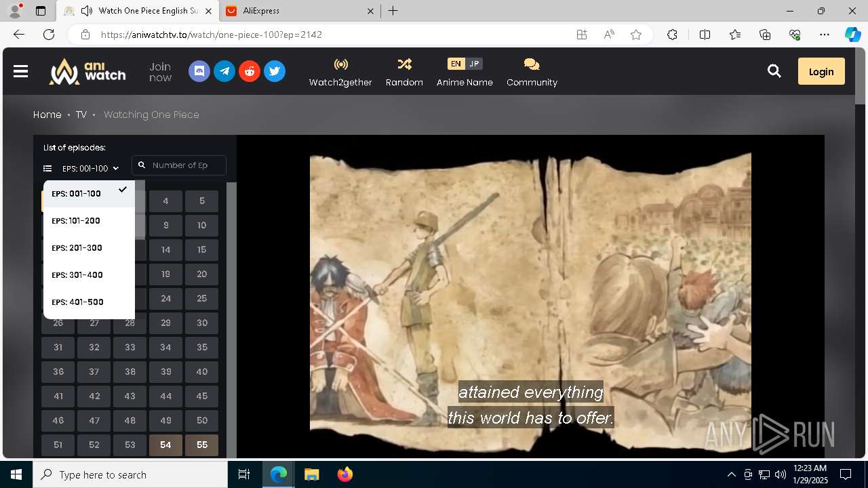Viewport: 868px width, 488px height.
Task: Select the checked EPS: 001-100 option
Action: click(x=89, y=194)
